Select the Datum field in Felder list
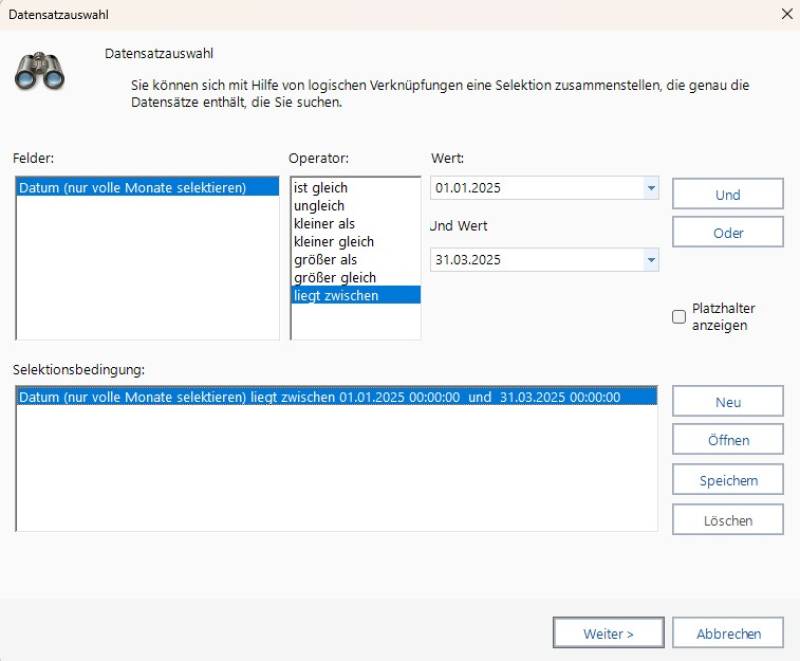The height and width of the screenshot is (661, 800). tap(132, 188)
